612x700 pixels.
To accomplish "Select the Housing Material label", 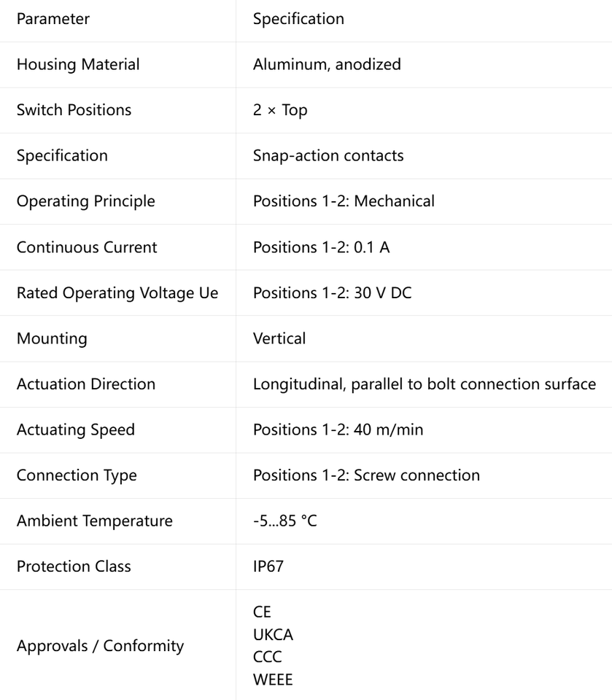I will coord(78,64).
